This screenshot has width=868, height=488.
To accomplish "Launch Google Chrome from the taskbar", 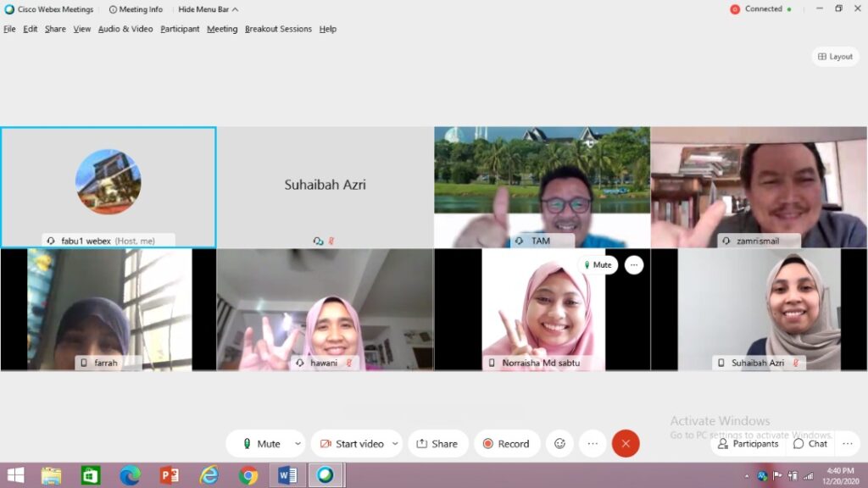I will tap(248, 475).
